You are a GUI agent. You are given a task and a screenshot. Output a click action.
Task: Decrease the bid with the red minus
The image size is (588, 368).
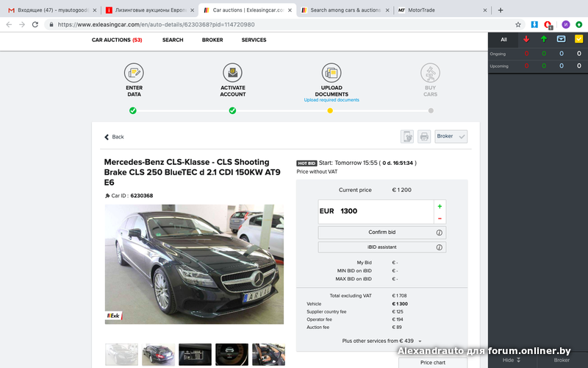440,218
